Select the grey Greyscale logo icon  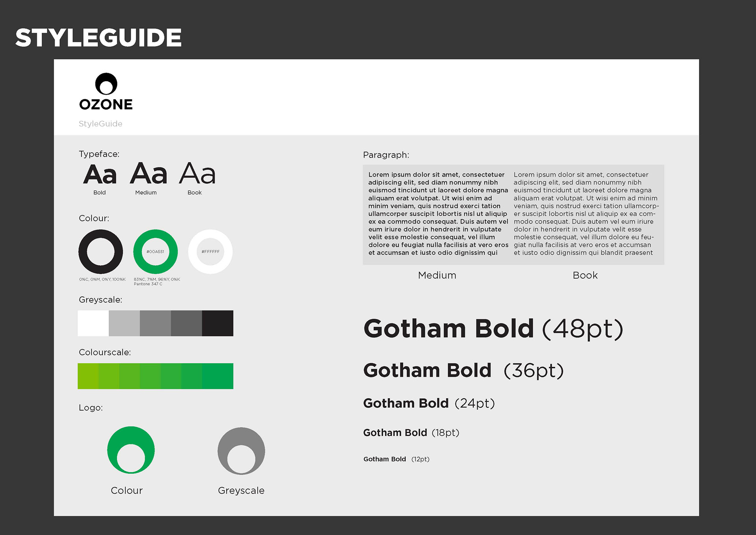tap(241, 451)
